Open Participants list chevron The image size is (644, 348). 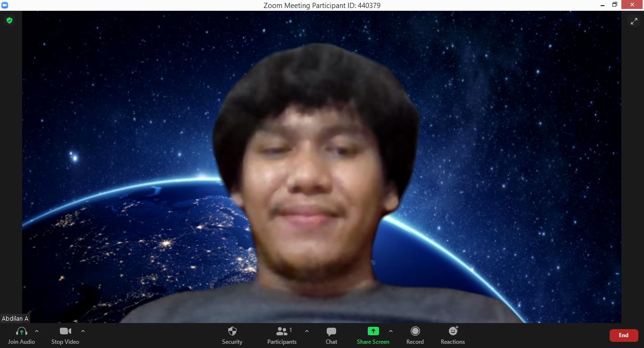pos(307,331)
